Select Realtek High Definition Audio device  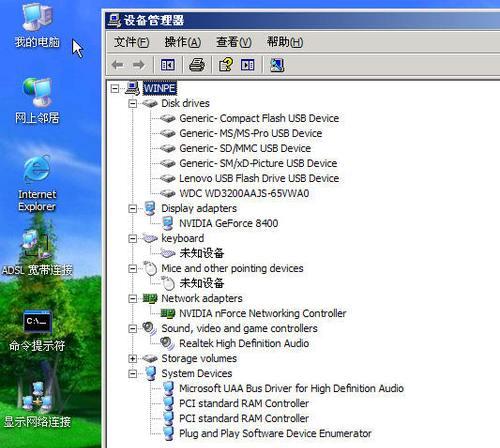click(x=244, y=343)
